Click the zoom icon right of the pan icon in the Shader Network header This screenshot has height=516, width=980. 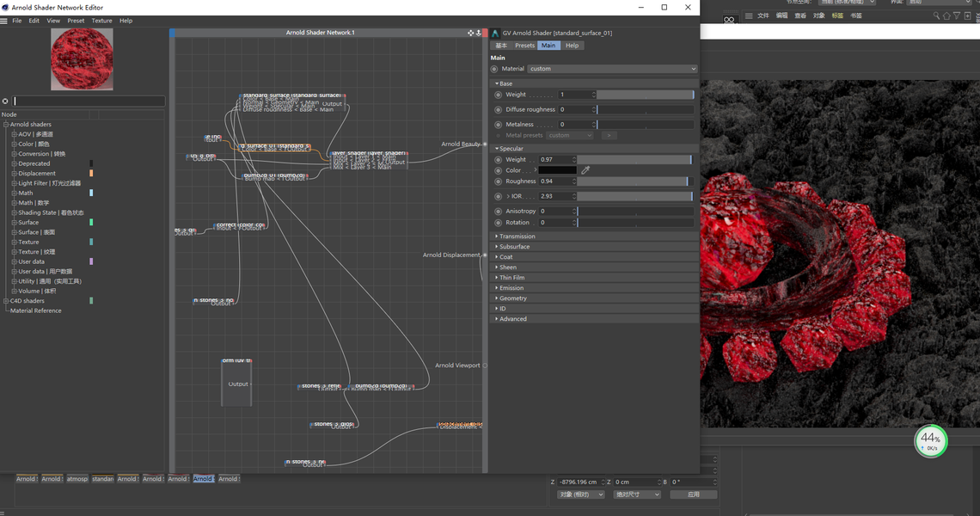coord(479,33)
